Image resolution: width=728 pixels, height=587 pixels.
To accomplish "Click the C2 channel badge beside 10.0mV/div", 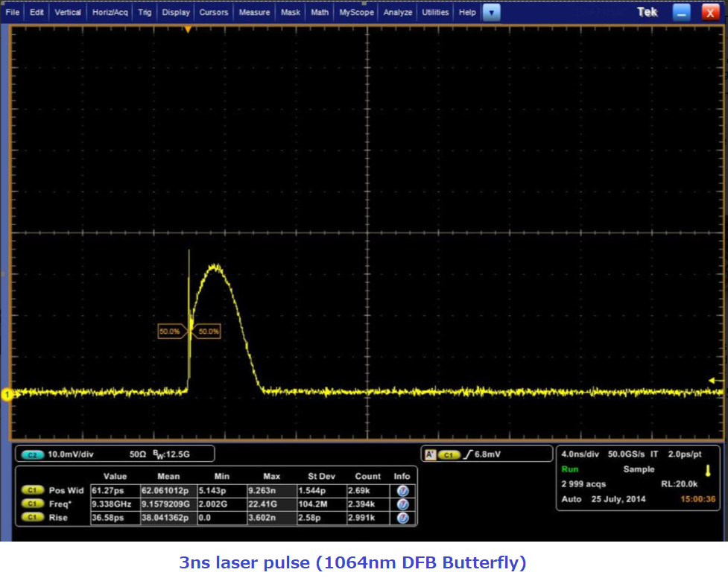I will coord(32,454).
